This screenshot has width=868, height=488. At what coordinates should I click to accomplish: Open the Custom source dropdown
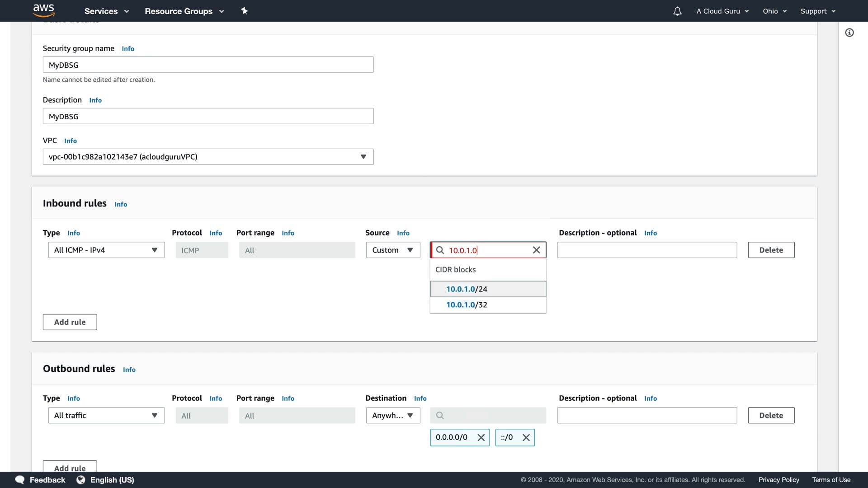coord(393,250)
